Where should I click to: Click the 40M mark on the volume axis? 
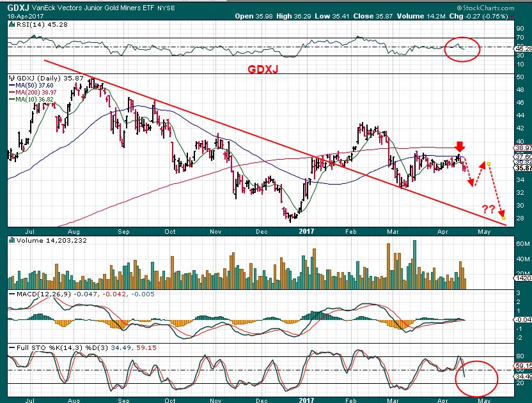pyautogui.click(x=523, y=259)
